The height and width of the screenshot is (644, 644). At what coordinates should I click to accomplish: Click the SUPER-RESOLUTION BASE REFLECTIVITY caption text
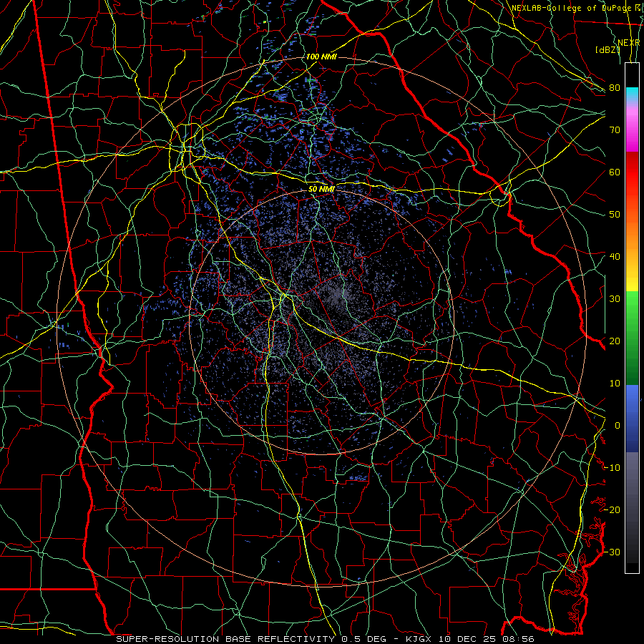click(x=225, y=639)
